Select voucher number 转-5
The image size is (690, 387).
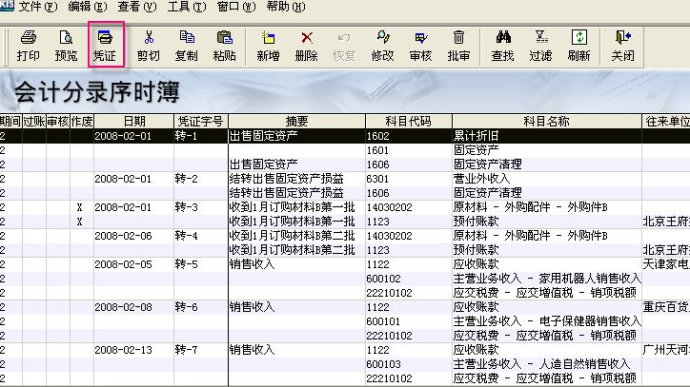[x=186, y=264]
